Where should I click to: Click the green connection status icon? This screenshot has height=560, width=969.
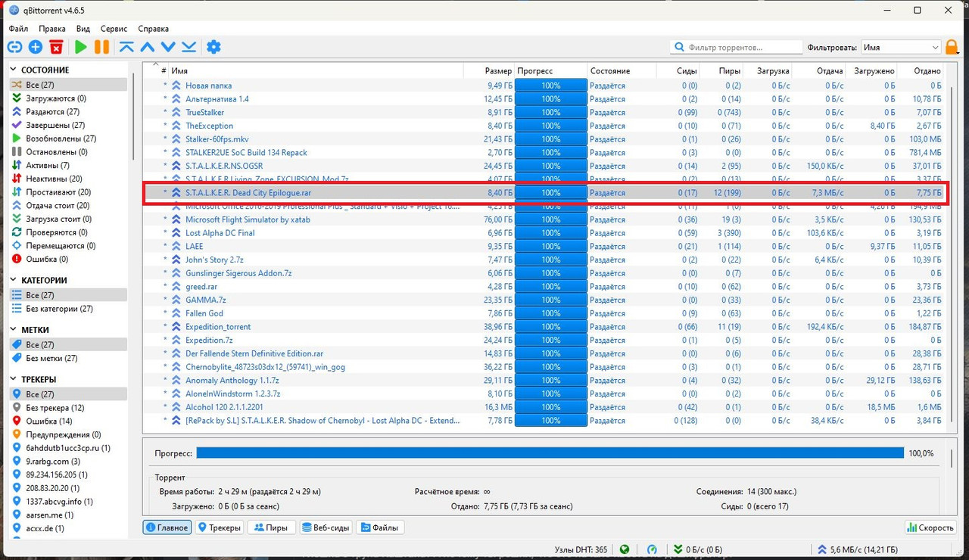(625, 549)
